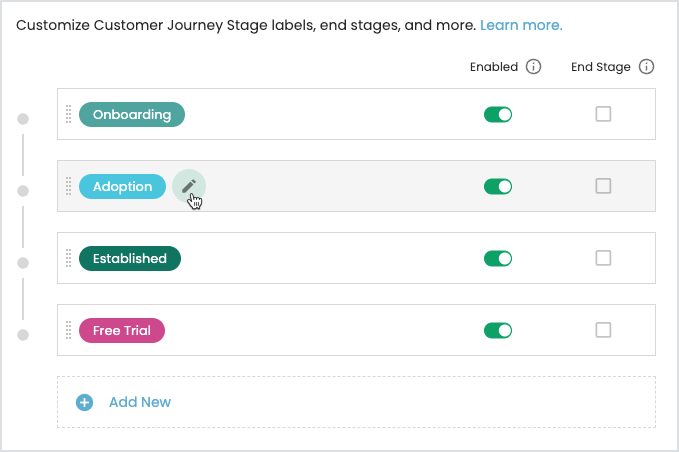Turn off the Adoption enabled toggle
This screenshot has height=452, width=679.
(x=497, y=186)
